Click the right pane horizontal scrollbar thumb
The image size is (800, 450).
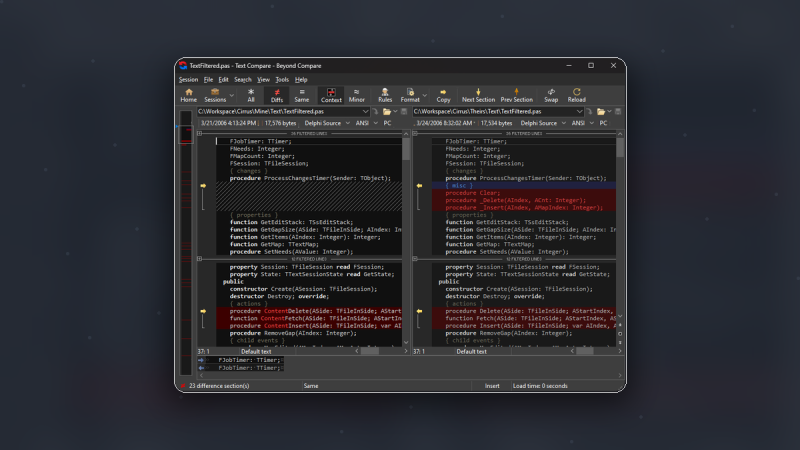coord(585,351)
